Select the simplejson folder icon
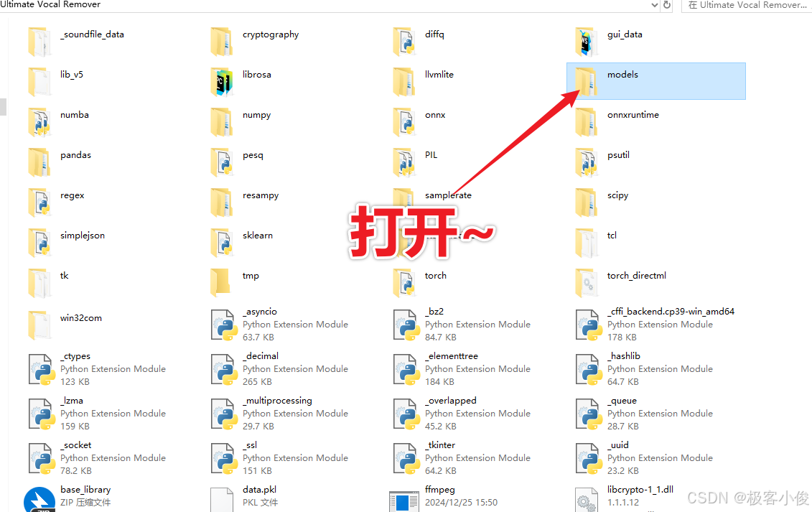Image resolution: width=812 pixels, height=512 pixels. point(40,242)
